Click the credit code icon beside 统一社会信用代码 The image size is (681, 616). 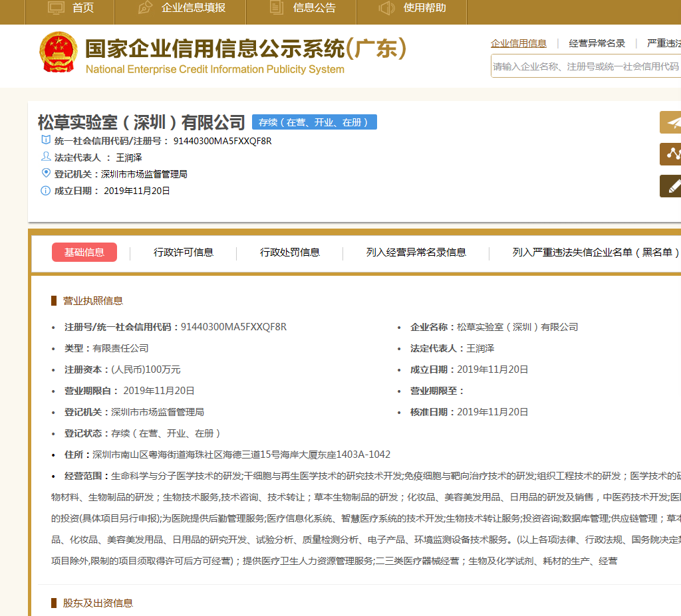(x=46, y=140)
